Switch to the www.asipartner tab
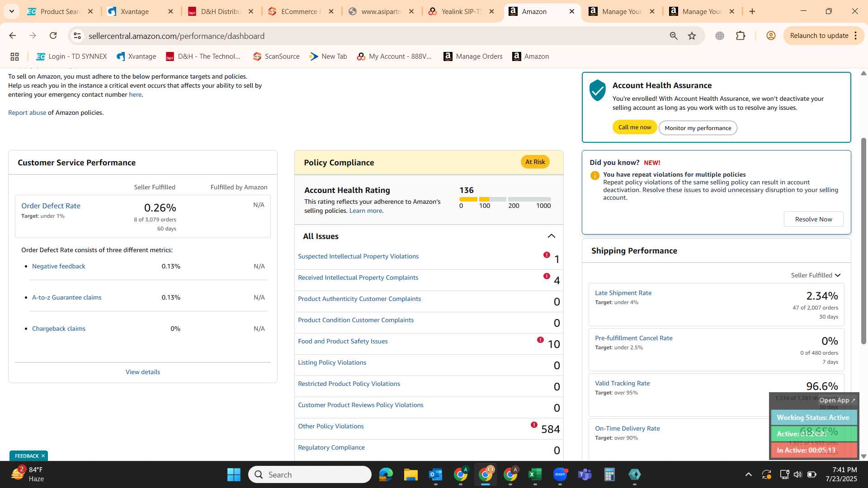Screen dimensions: 868x488 [x=381, y=11]
